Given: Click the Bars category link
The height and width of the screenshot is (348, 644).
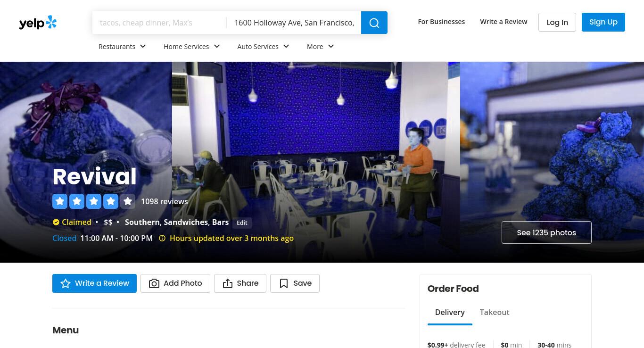Looking at the screenshot, I should point(220,222).
